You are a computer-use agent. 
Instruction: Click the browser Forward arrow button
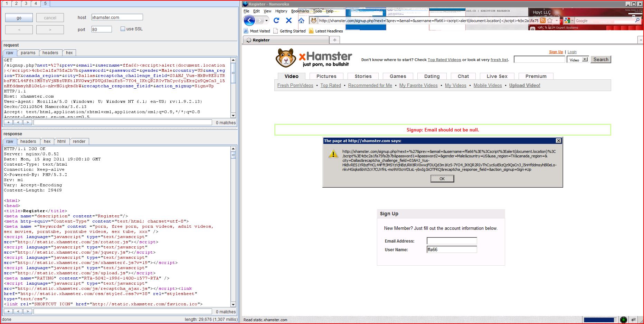pyautogui.click(x=259, y=20)
